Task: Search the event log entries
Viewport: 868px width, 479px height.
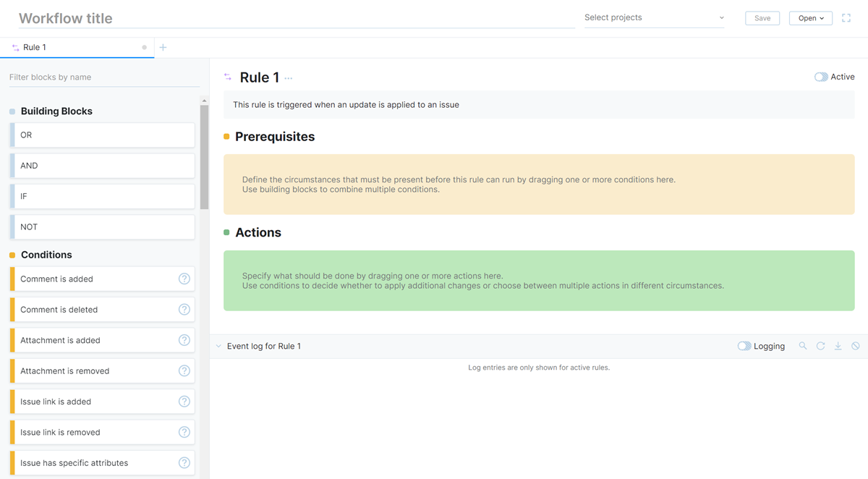Action: pyautogui.click(x=803, y=346)
